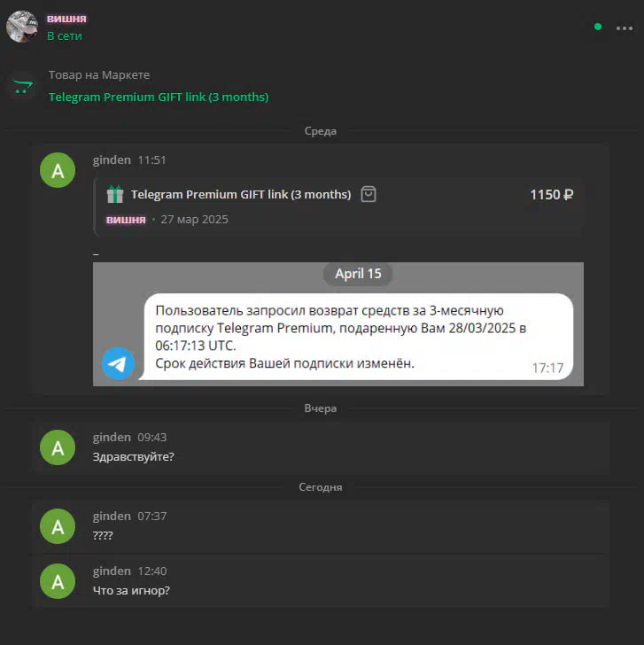Click ginden avatar on the Здравствуйте message
This screenshot has height=645, width=644.
[58, 447]
